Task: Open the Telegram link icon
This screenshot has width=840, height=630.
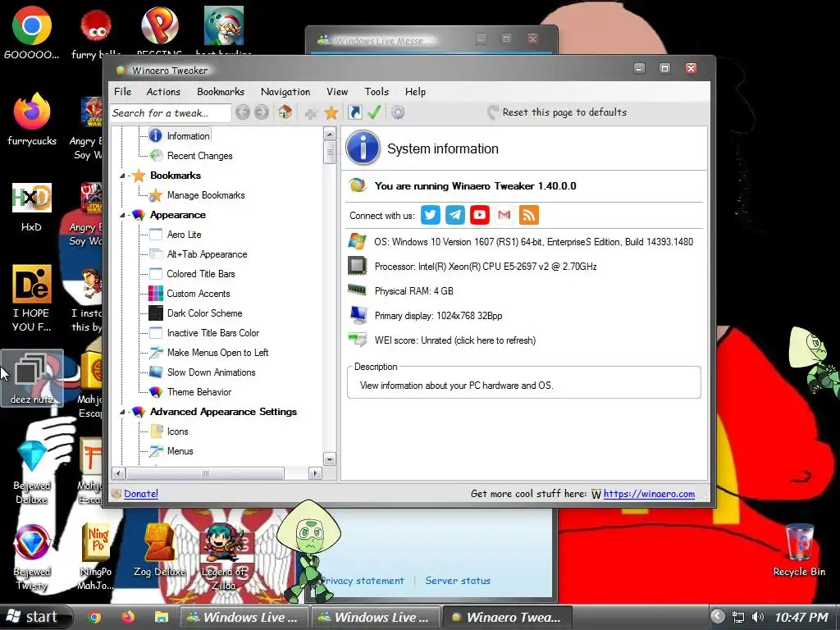Action: pyautogui.click(x=454, y=215)
